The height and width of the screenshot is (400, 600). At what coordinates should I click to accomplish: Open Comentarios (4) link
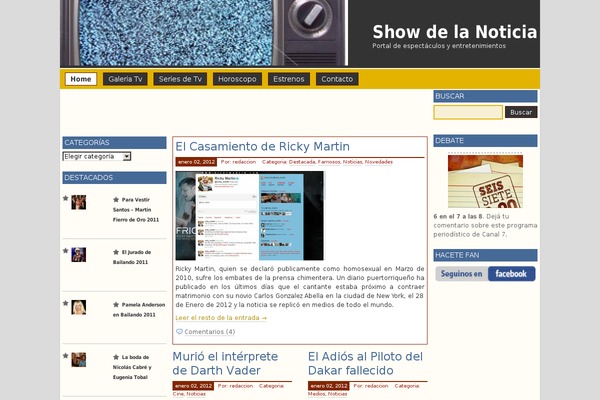click(210, 331)
